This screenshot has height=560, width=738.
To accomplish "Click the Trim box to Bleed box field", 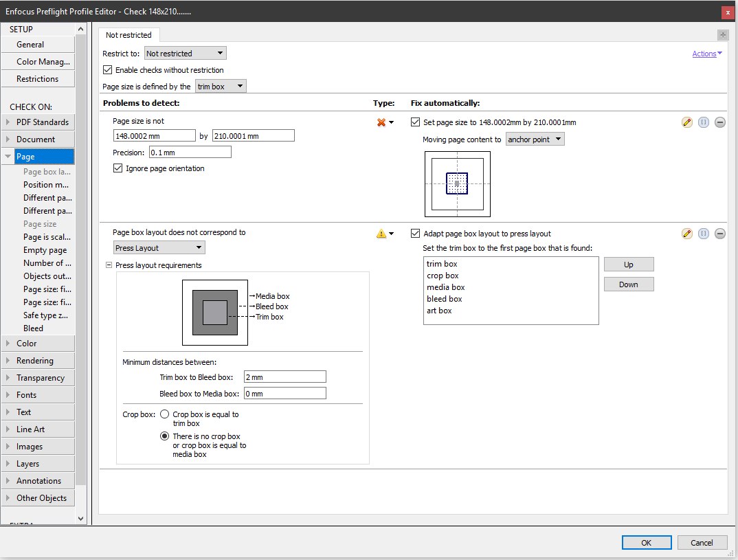I will (284, 377).
